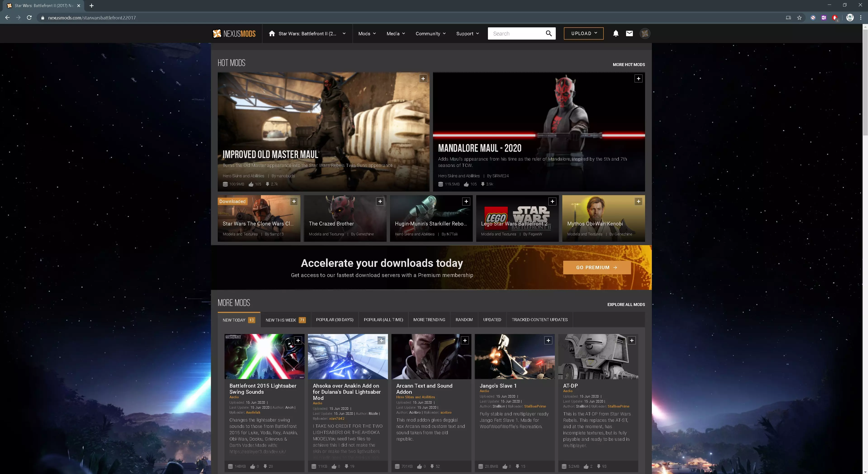Click the Search input field
The width and height of the screenshot is (868, 474).
[516, 33]
